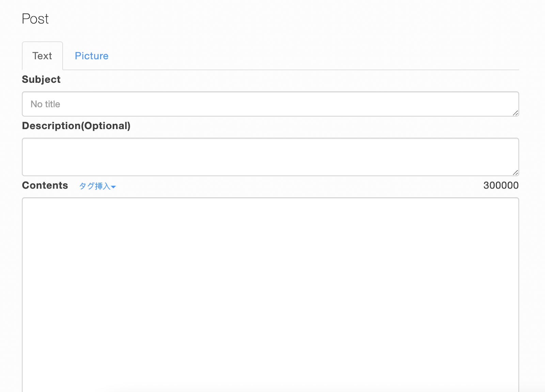This screenshot has height=392, width=545.
Task: Open the タグ挿入 dropdown menu
Action: pos(95,186)
